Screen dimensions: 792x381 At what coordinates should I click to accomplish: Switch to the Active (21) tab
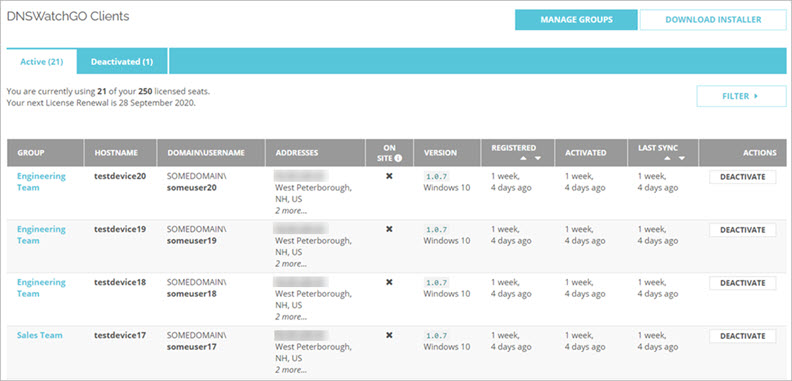pyautogui.click(x=41, y=62)
